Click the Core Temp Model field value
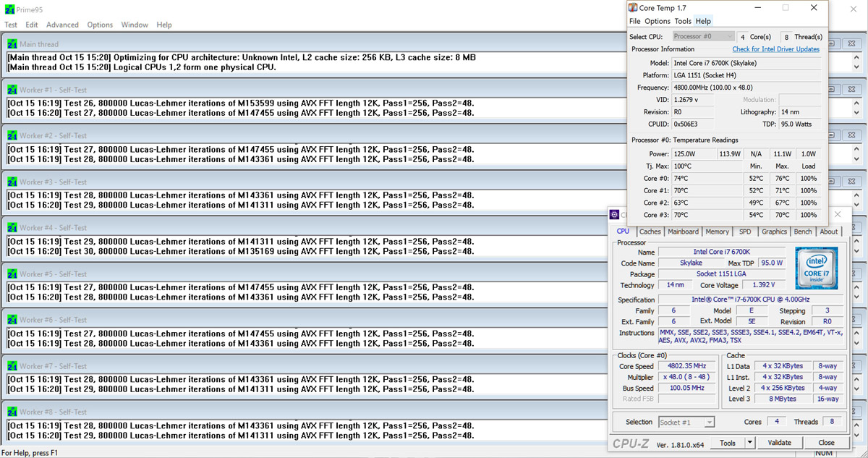 click(x=748, y=63)
